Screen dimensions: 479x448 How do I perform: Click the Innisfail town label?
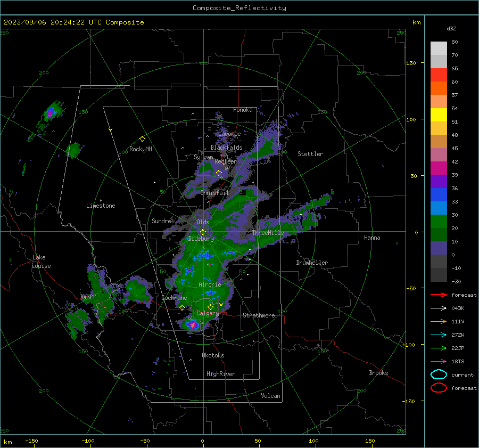coord(214,193)
